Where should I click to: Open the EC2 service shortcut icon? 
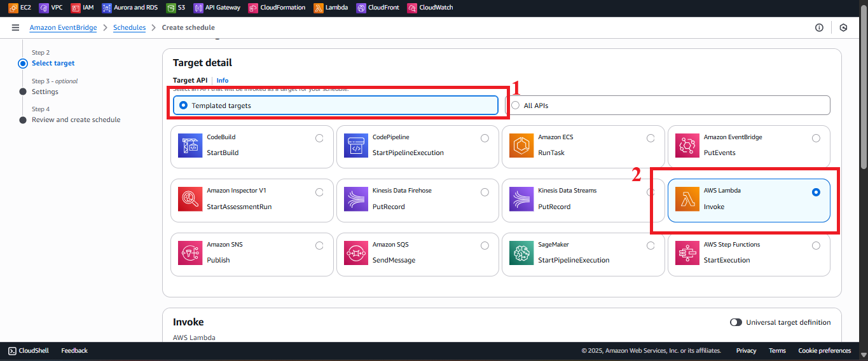click(13, 8)
